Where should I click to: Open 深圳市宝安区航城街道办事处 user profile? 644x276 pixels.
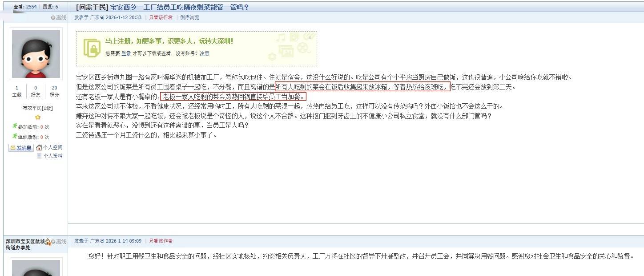tap(25, 244)
